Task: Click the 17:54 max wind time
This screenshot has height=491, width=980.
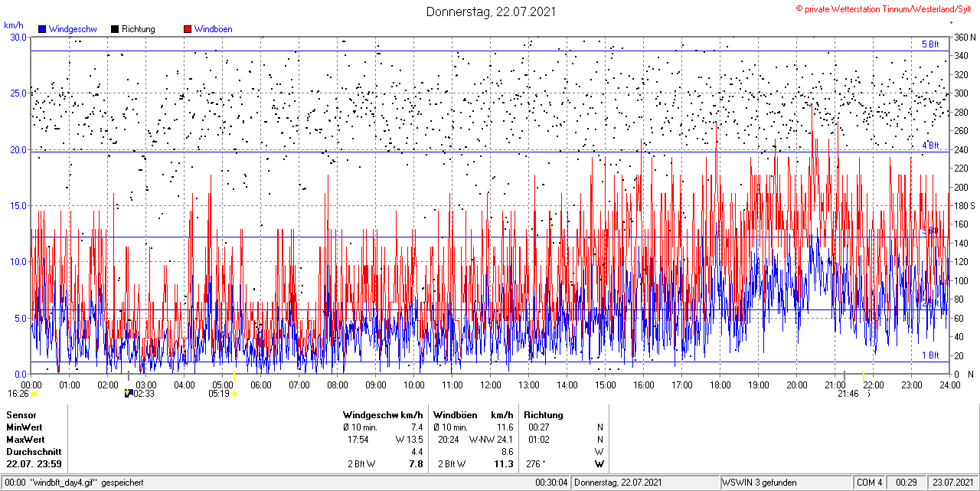Action: 358,440
